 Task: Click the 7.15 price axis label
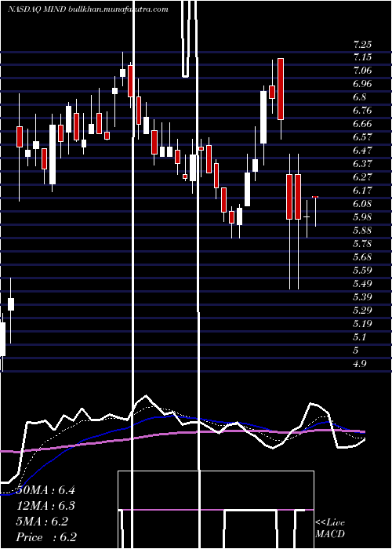click(x=362, y=57)
